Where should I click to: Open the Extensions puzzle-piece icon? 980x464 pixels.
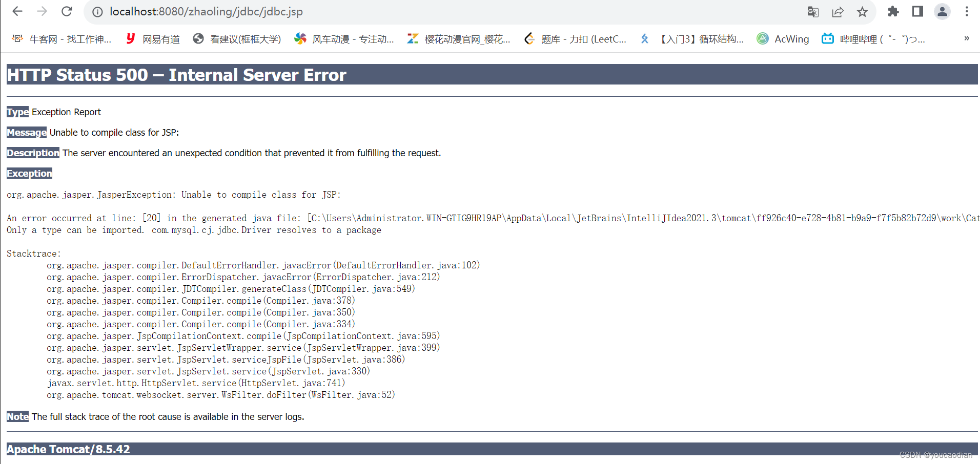tap(893, 11)
